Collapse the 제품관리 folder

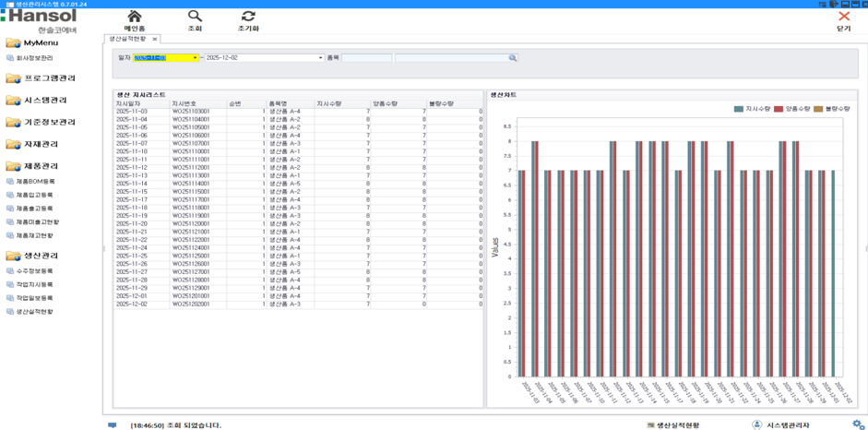pos(14,167)
